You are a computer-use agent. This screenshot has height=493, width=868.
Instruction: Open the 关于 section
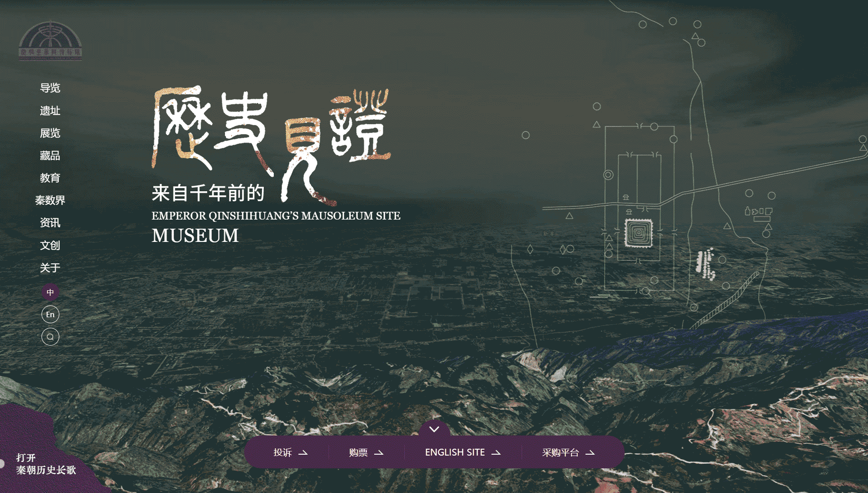pos(50,268)
